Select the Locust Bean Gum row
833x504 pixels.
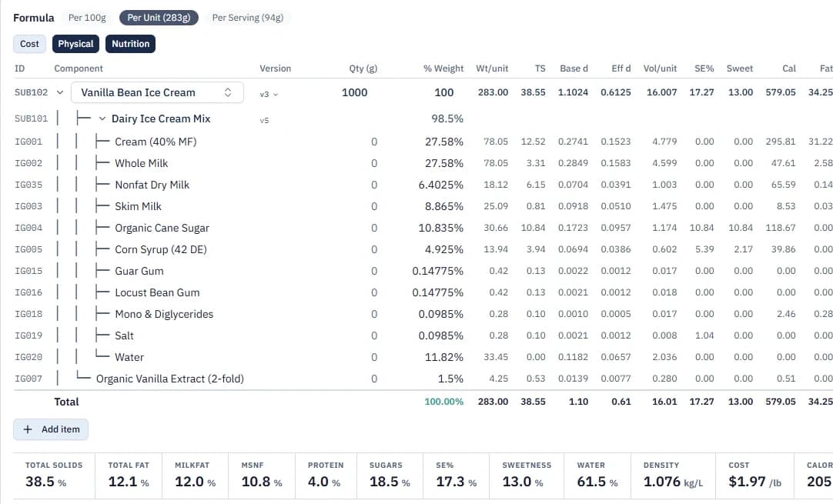click(423, 292)
